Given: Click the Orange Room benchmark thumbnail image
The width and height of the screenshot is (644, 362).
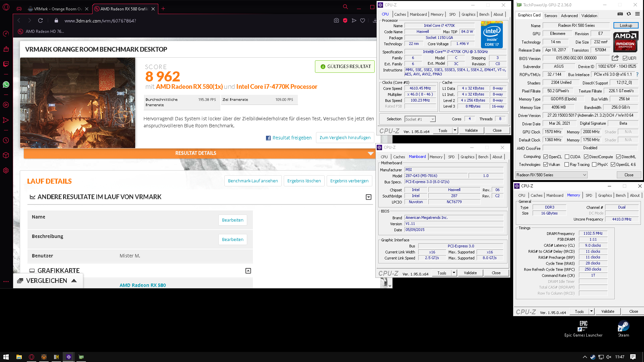Looking at the screenshot, I should pyautogui.click(x=77, y=103).
